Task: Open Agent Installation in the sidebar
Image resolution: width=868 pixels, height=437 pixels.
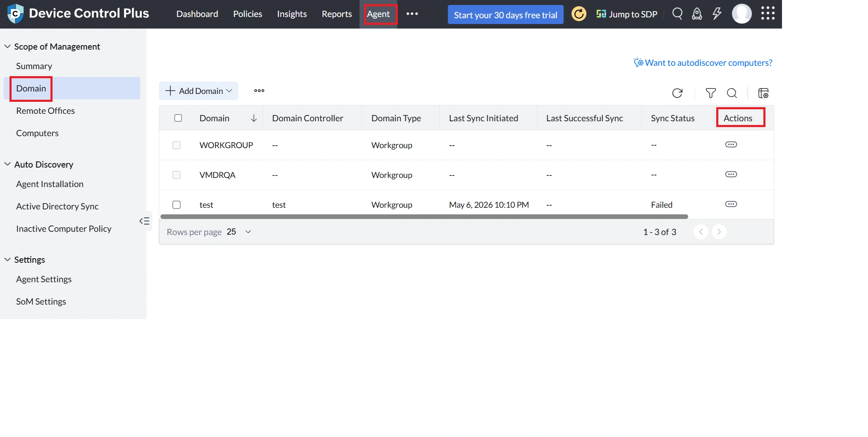Action: (50, 184)
